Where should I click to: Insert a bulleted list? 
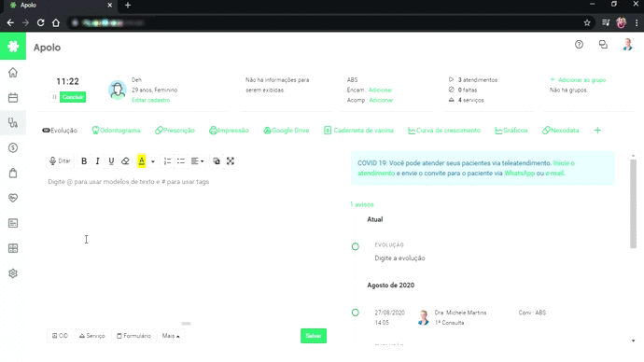(x=181, y=161)
